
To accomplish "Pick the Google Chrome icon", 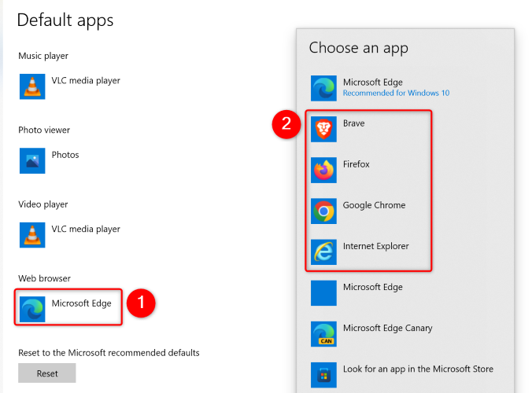I will pyautogui.click(x=323, y=211).
